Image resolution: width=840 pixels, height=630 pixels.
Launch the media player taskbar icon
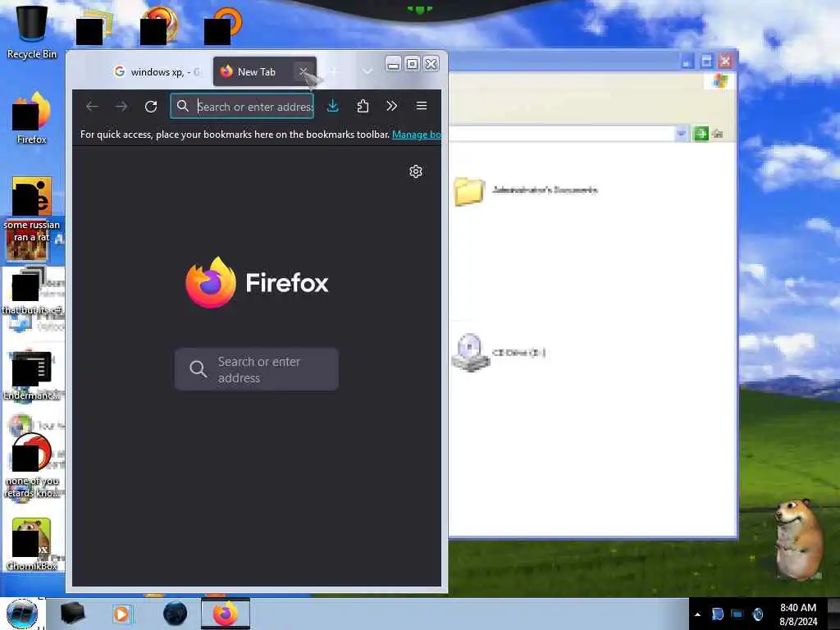121,614
